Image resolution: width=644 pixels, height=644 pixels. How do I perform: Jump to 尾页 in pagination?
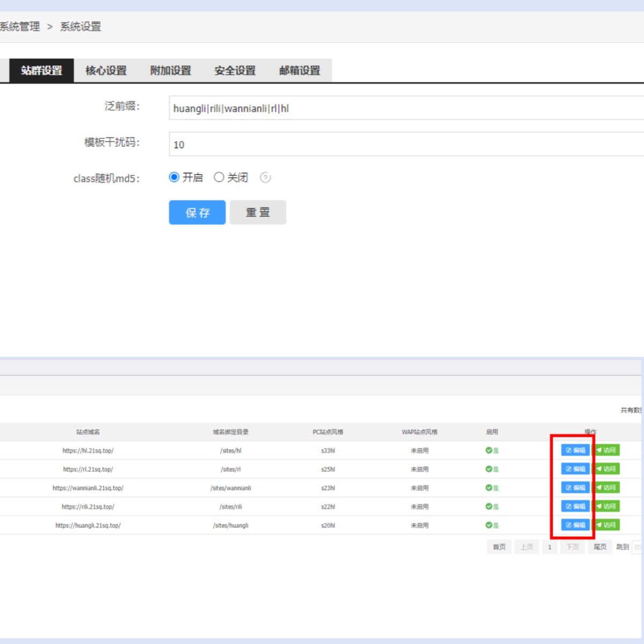pyautogui.click(x=600, y=547)
